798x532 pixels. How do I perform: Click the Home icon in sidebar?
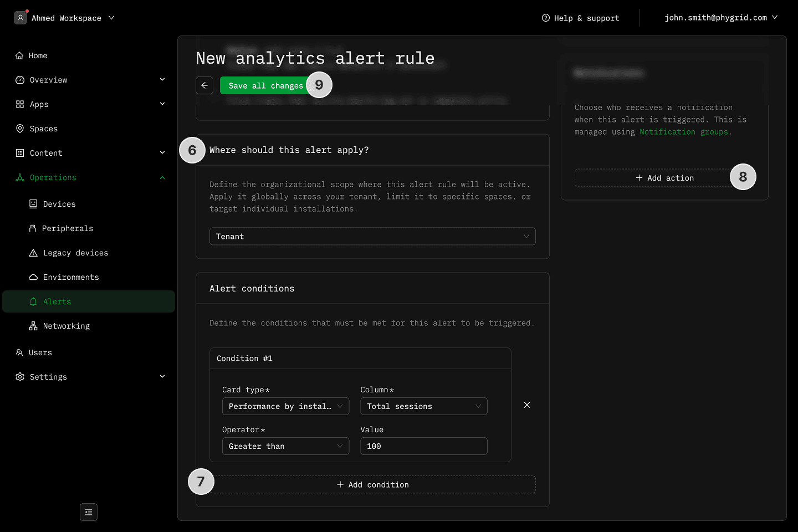coord(19,55)
